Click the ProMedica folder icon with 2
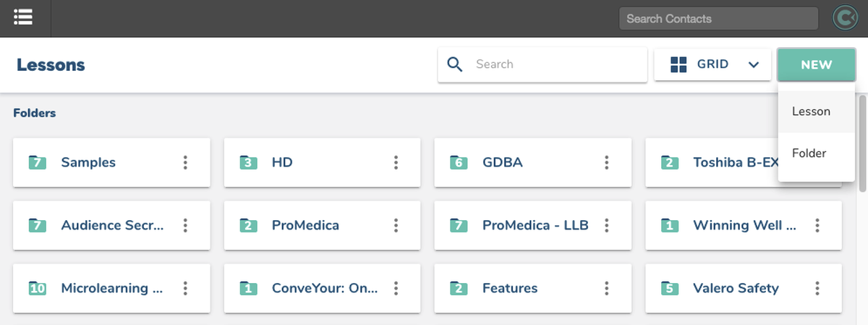 click(x=248, y=226)
